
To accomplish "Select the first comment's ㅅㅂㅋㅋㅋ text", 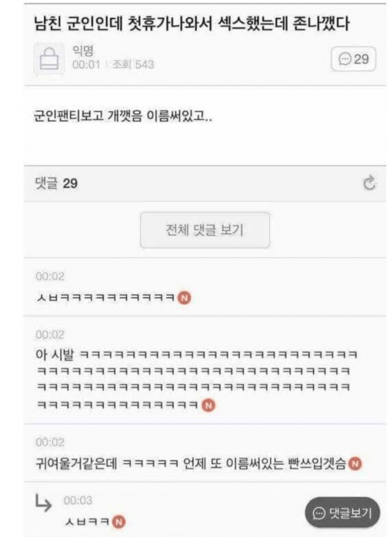I will tap(106, 298).
